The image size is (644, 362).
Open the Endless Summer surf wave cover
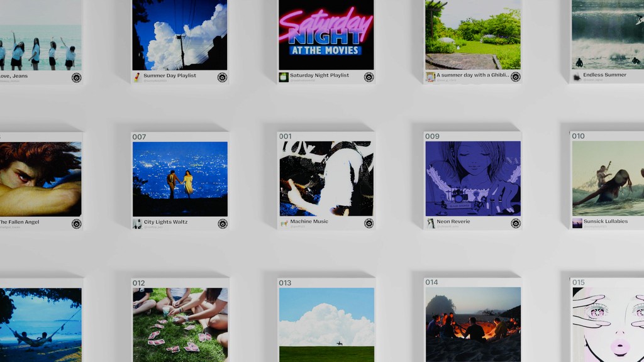608,35
